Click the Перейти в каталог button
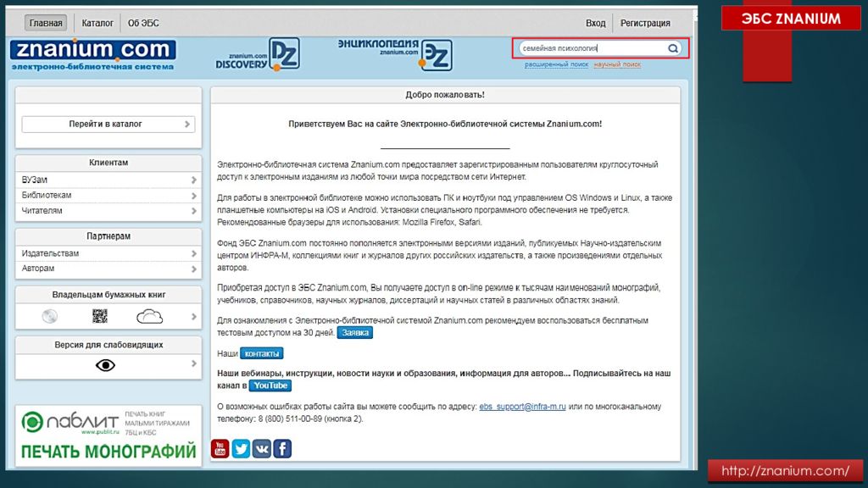868x488 pixels. point(108,124)
